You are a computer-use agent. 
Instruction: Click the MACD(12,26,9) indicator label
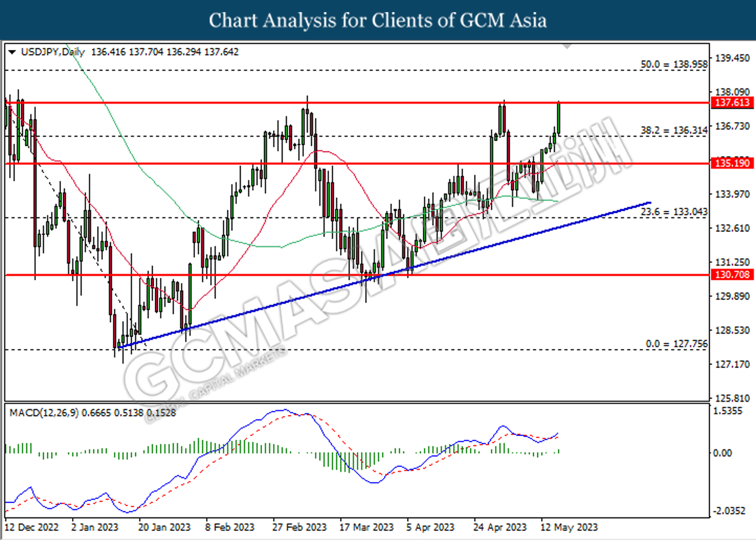(44, 413)
